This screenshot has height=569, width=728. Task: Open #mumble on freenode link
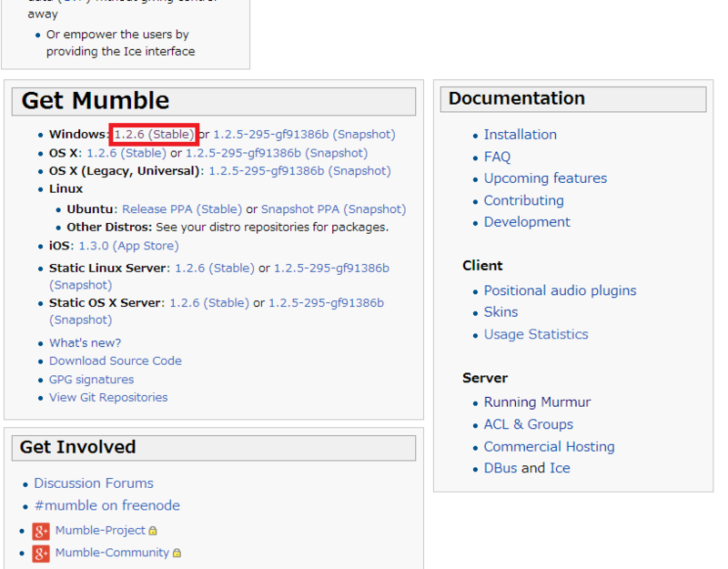[x=107, y=505]
